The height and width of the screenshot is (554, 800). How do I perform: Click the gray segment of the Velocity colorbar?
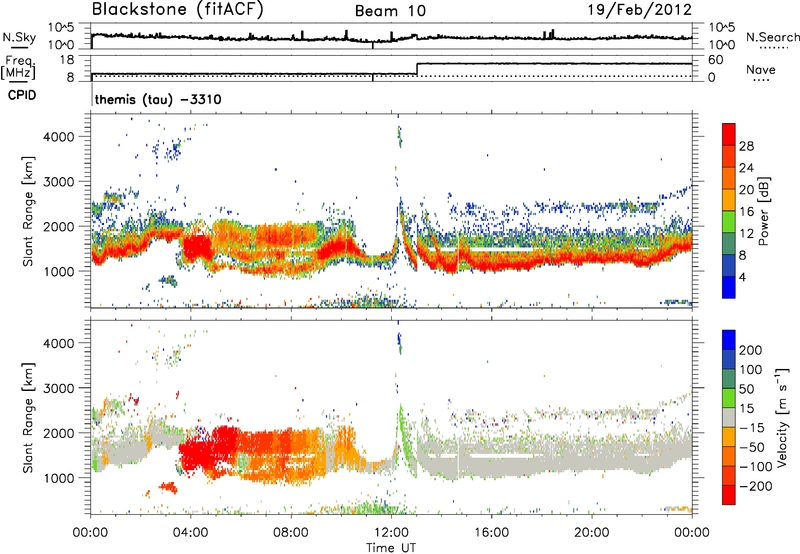coord(729,417)
